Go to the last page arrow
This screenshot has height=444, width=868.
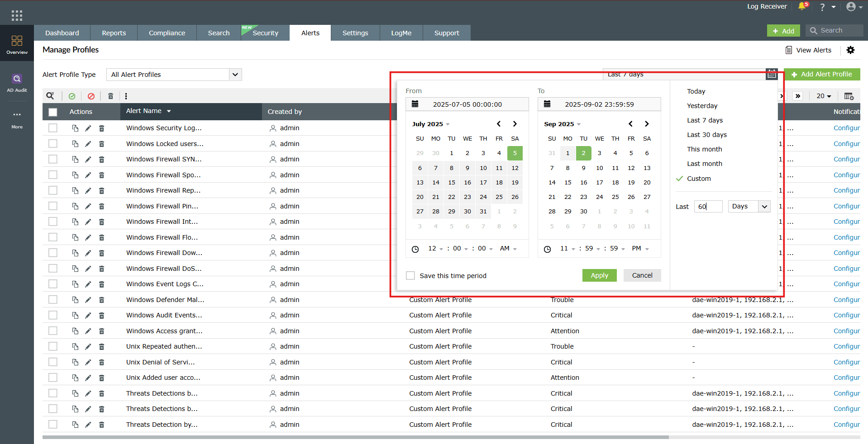(x=797, y=96)
